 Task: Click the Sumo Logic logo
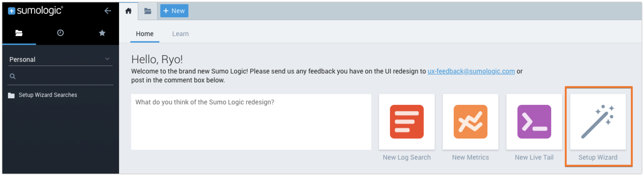pos(35,11)
